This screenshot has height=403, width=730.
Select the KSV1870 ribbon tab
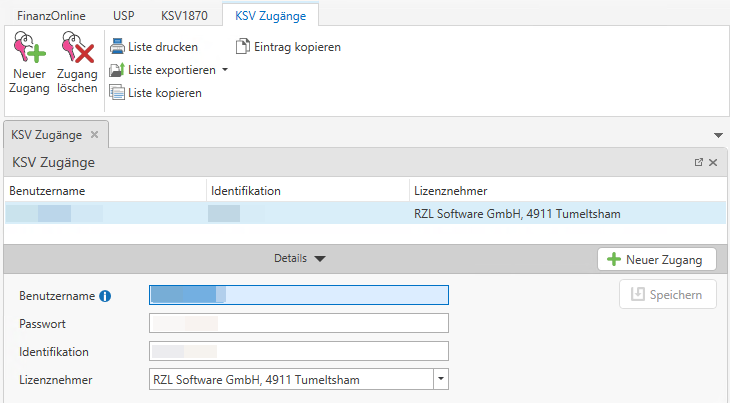tap(183, 15)
